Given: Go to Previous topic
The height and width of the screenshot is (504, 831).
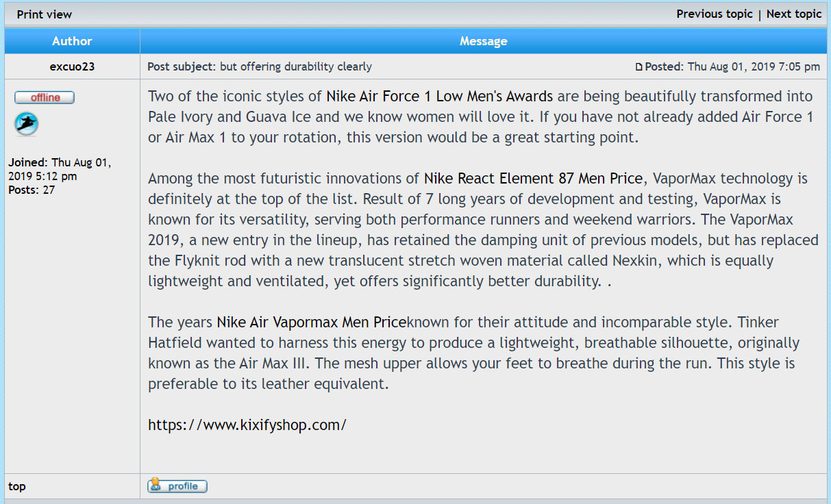Looking at the screenshot, I should [x=715, y=14].
